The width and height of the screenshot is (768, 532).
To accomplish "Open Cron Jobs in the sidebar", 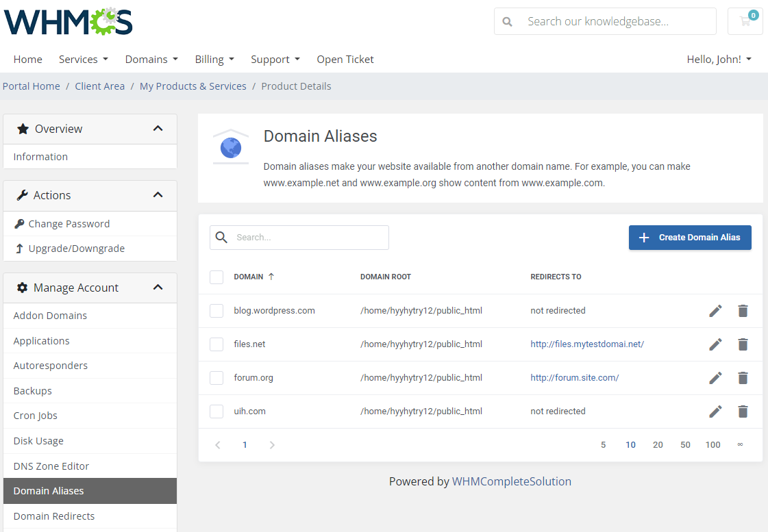I will (x=90, y=416).
